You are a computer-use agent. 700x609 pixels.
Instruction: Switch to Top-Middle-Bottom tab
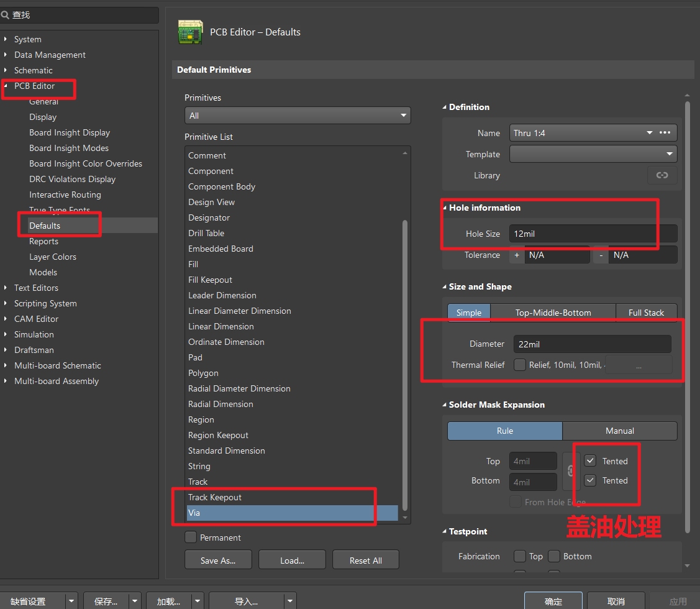[553, 313]
